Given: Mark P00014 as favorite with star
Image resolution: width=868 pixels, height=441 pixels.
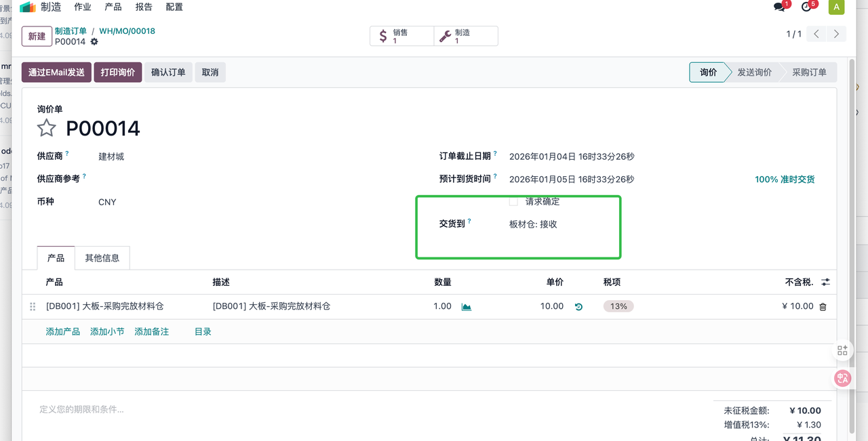Looking at the screenshot, I should click(x=46, y=128).
